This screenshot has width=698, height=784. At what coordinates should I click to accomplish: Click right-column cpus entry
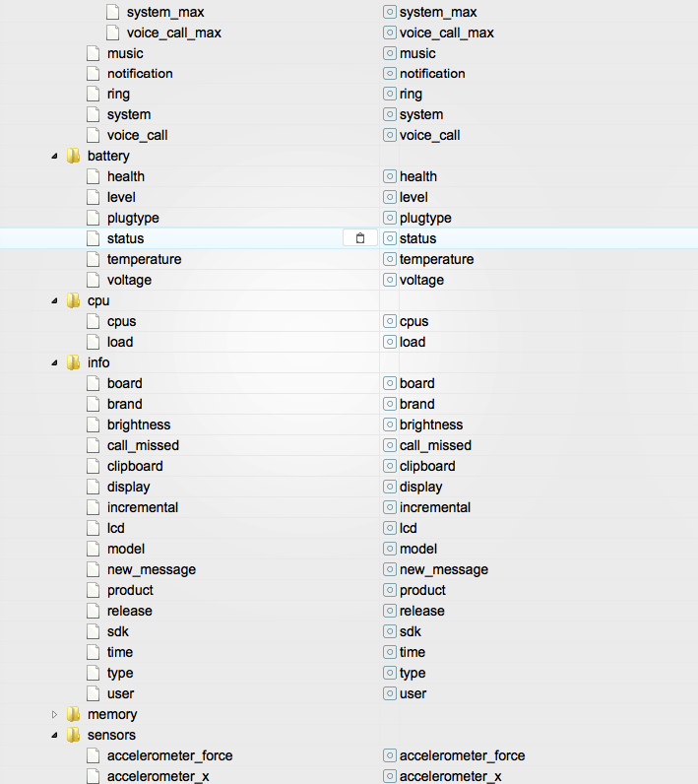coord(413,322)
